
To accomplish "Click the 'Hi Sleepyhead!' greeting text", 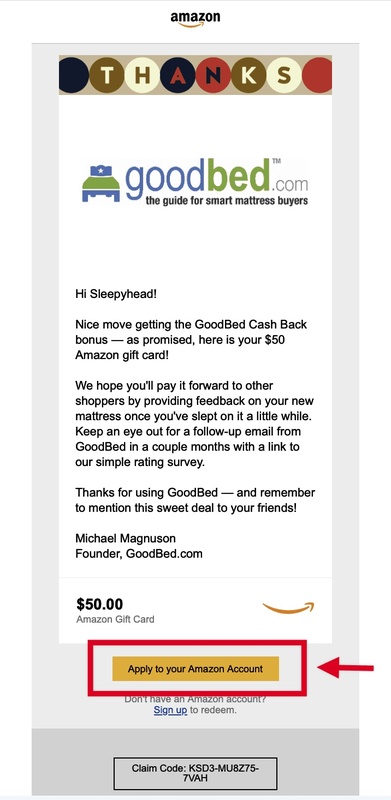I will (x=111, y=294).
